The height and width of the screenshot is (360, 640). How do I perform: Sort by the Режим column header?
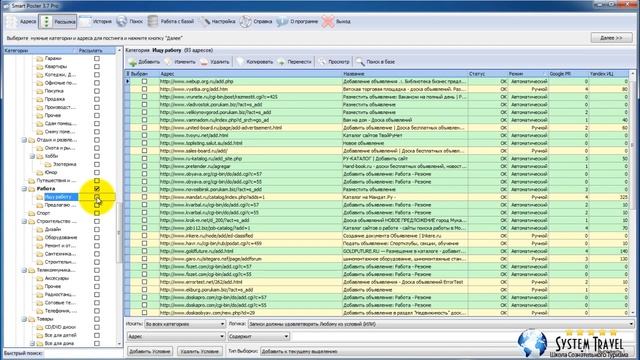pos(527,74)
